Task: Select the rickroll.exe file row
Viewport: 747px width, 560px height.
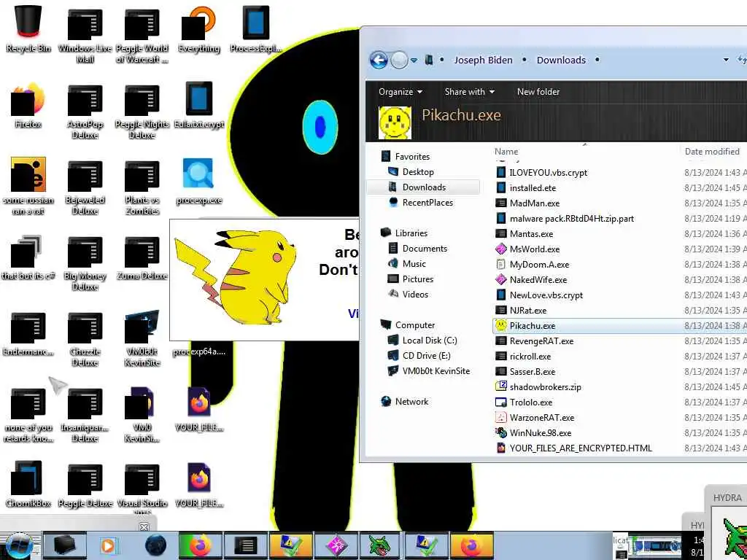Action: [619, 356]
